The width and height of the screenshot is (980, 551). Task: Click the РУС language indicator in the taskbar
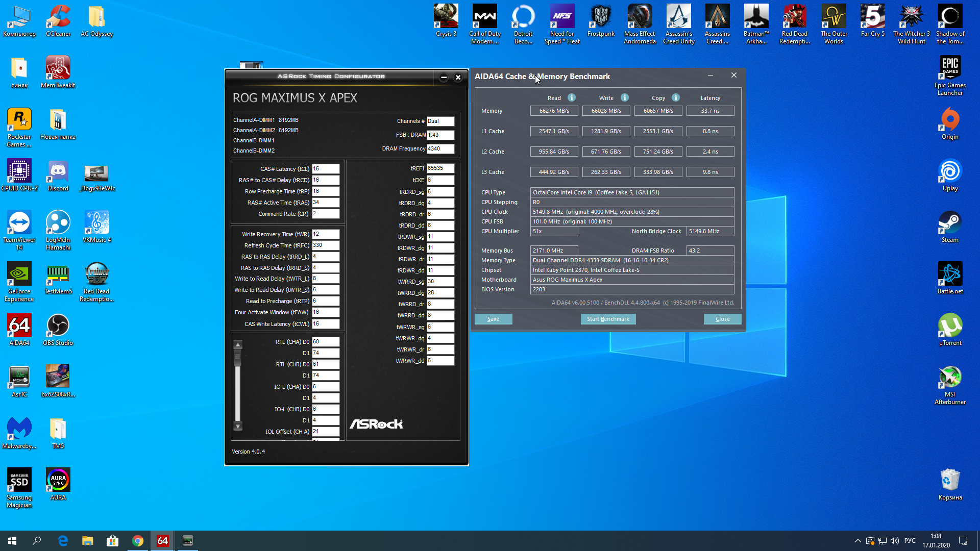(910, 541)
